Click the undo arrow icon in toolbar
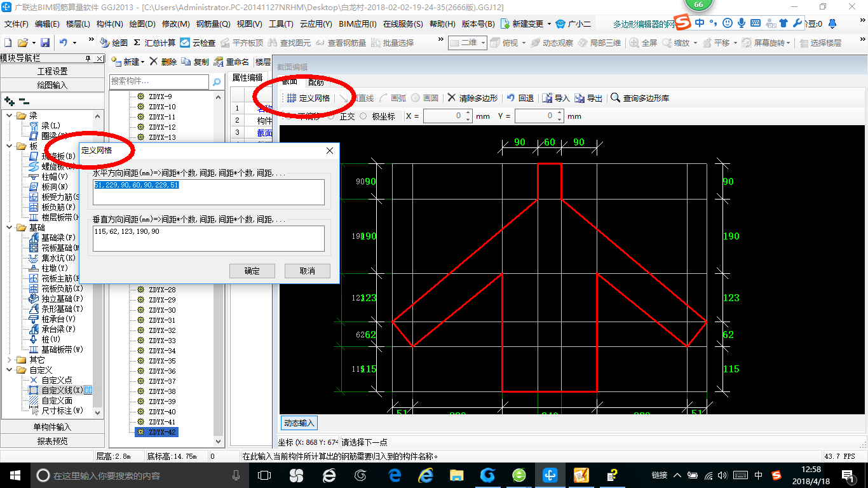Viewport: 868px width, 488px height. 64,43
